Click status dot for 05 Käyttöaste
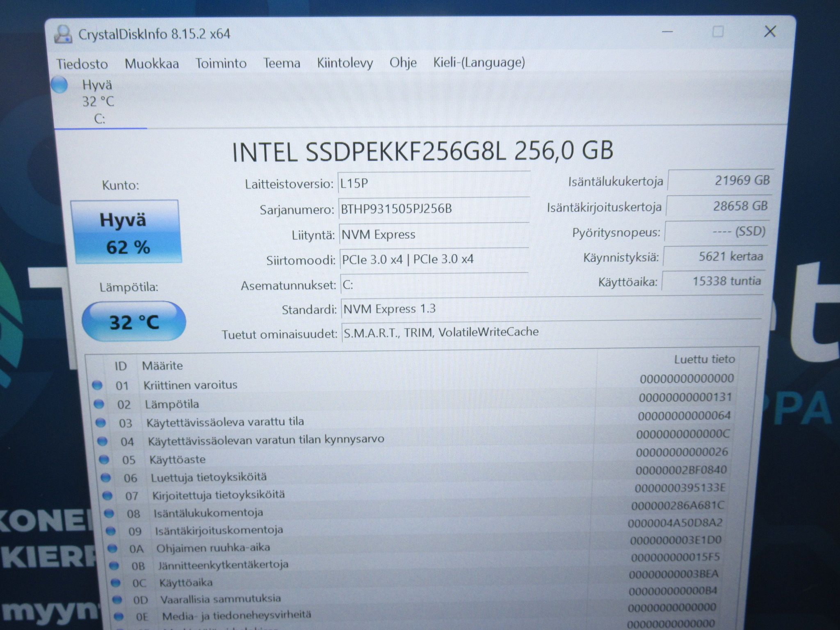The image size is (840, 630). [x=104, y=459]
